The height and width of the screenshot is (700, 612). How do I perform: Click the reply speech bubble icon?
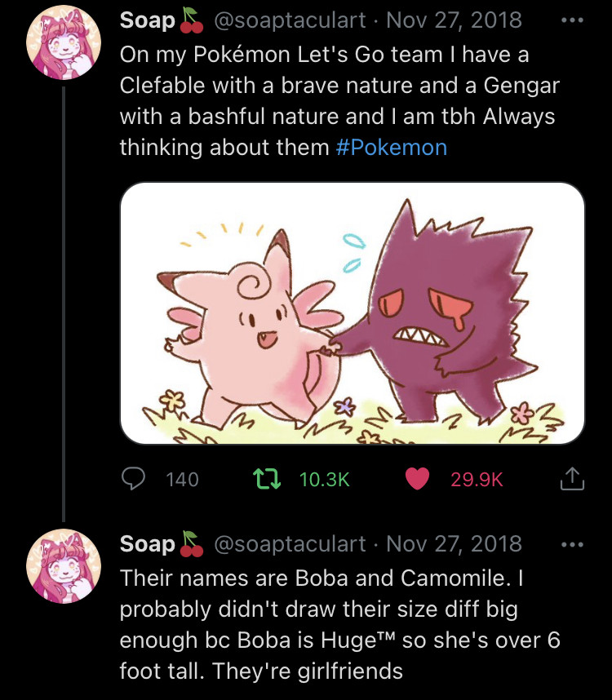click(x=134, y=480)
